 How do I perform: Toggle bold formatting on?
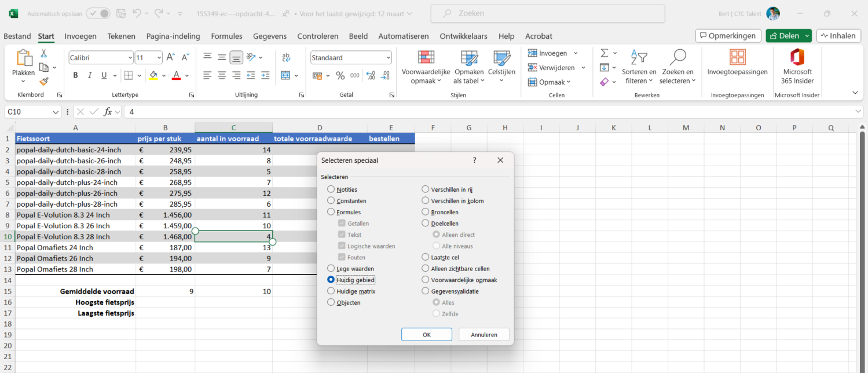pyautogui.click(x=75, y=75)
